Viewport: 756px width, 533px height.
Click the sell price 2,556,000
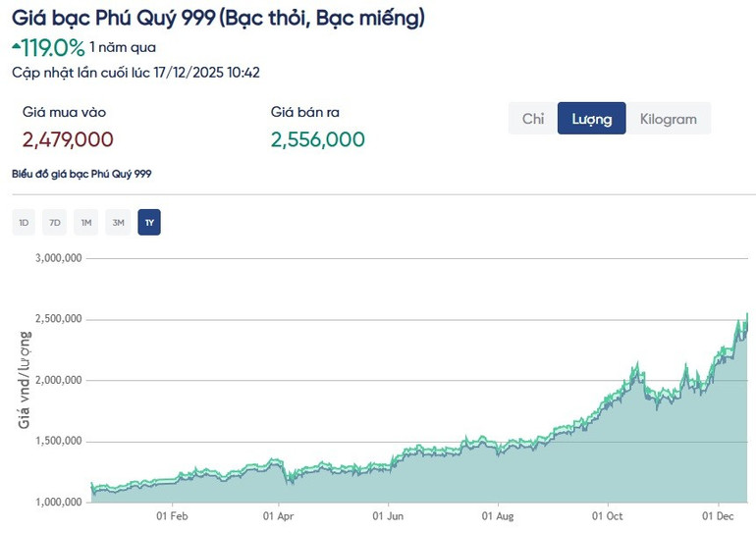[x=317, y=139]
